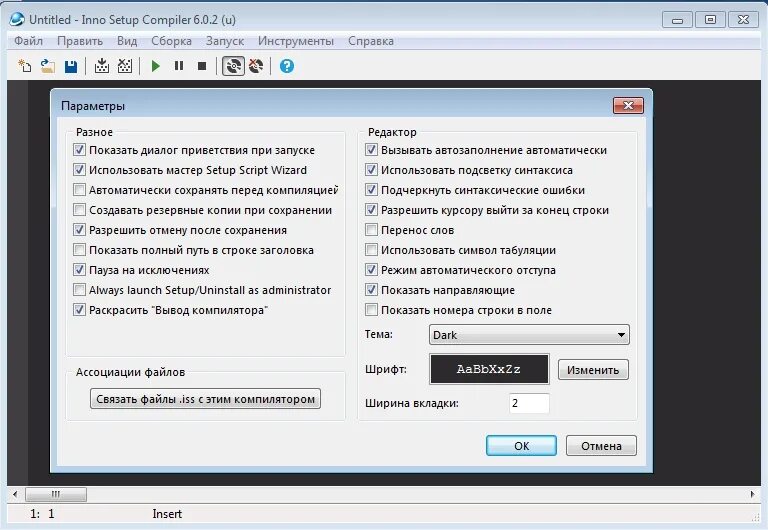Close the Параметры dialog with red X
This screenshot has width=768, height=530.
coord(628,105)
